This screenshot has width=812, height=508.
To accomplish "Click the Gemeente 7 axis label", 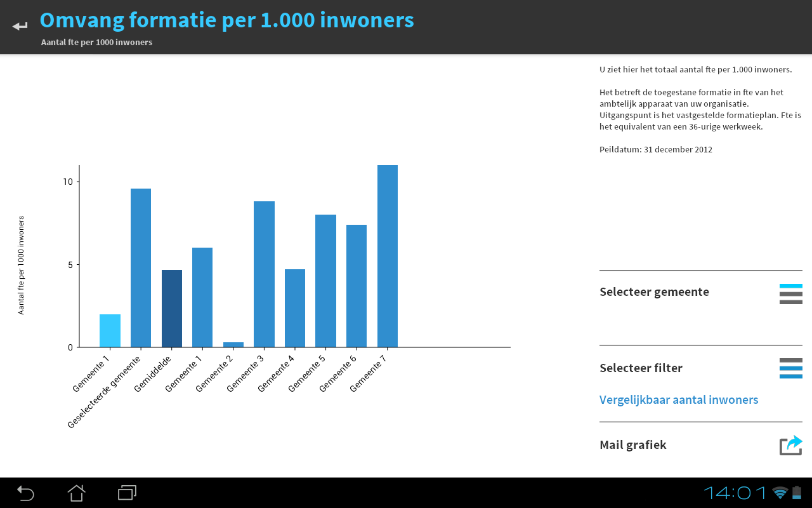I will (x=368, y=373).
